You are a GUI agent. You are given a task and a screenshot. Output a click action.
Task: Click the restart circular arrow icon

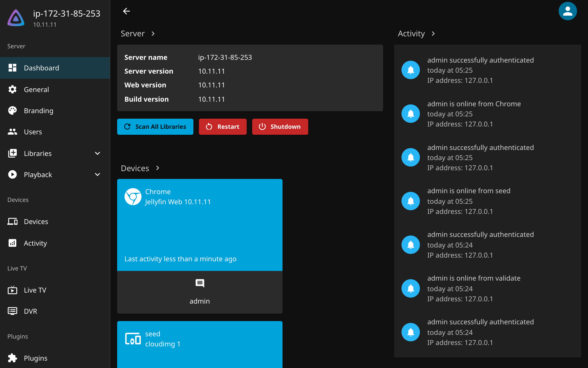click(x=209, y=126)
